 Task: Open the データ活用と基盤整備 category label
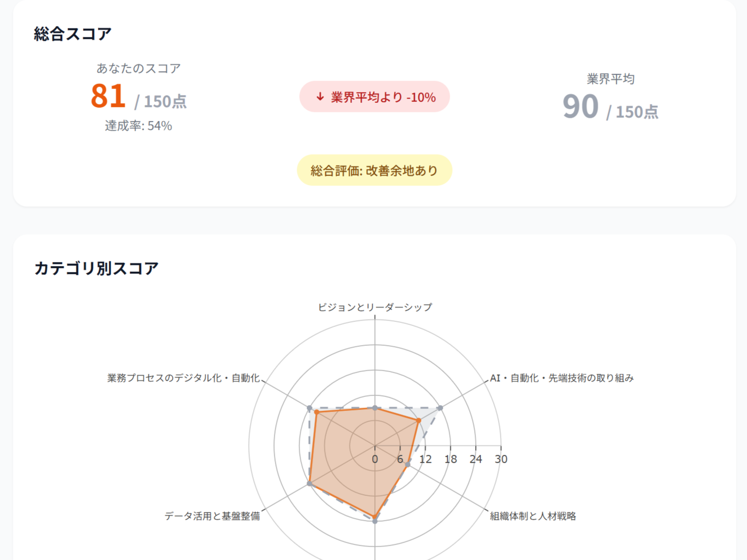[x=213, y=517]
